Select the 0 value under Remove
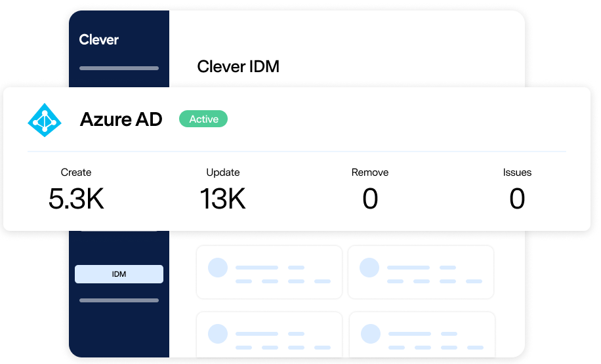The width and height of the screenshot is (601, 364). (370, 199)
